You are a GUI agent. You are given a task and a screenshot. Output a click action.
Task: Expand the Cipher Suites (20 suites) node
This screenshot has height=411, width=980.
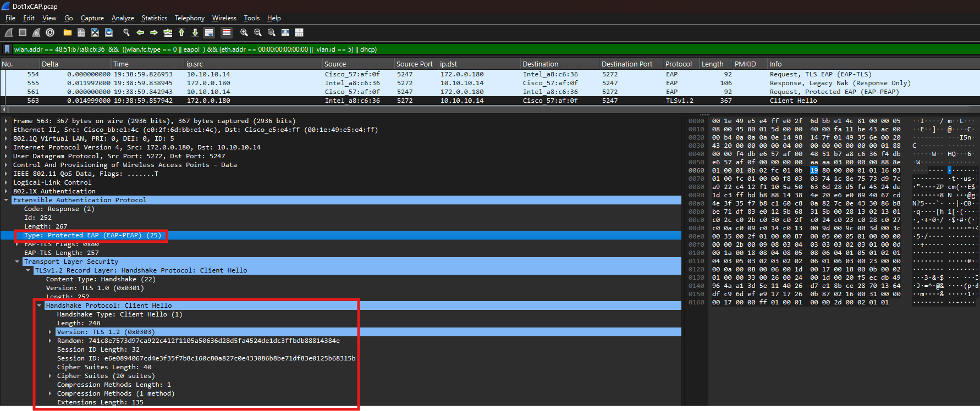pyautogui.click(x=50, y=376)
